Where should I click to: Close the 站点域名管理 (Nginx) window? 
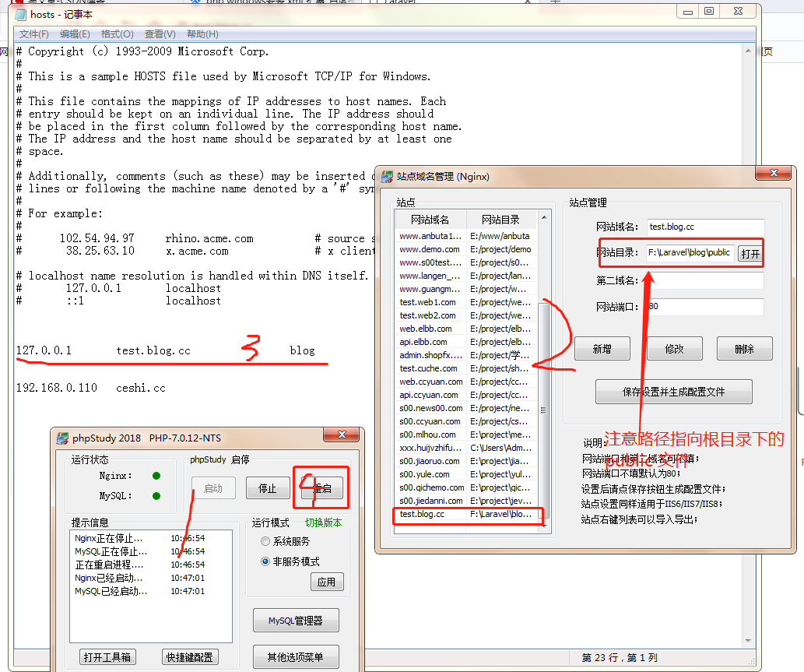click(774, 173)
